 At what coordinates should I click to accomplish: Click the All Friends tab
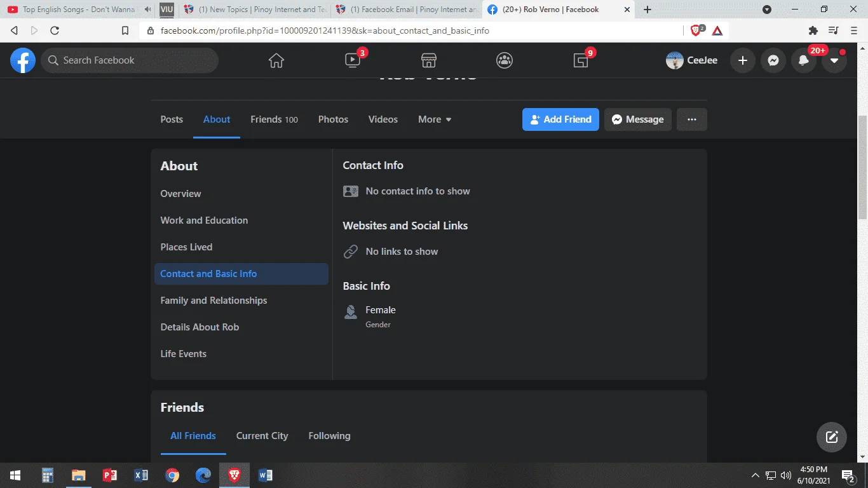[193, 436]
